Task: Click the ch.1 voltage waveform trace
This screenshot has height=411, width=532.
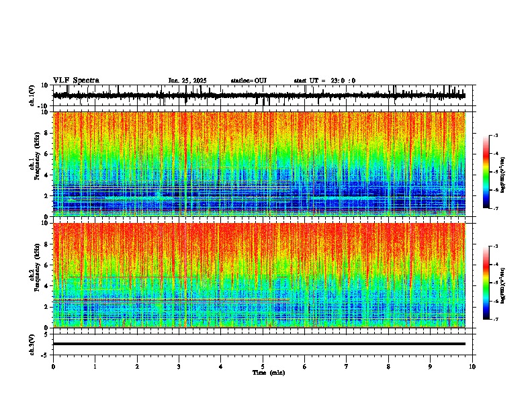Action: pos(259,95)
